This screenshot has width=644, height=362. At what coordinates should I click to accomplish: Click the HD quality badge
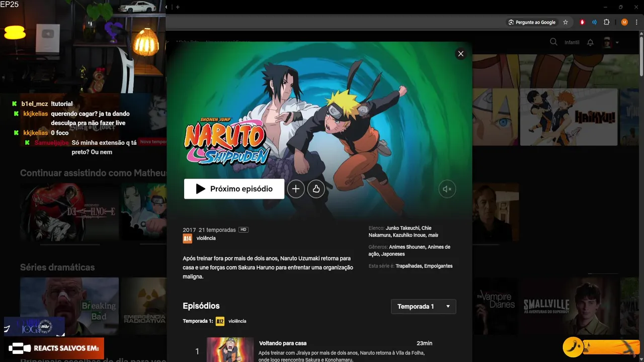[x=244, y=230]
